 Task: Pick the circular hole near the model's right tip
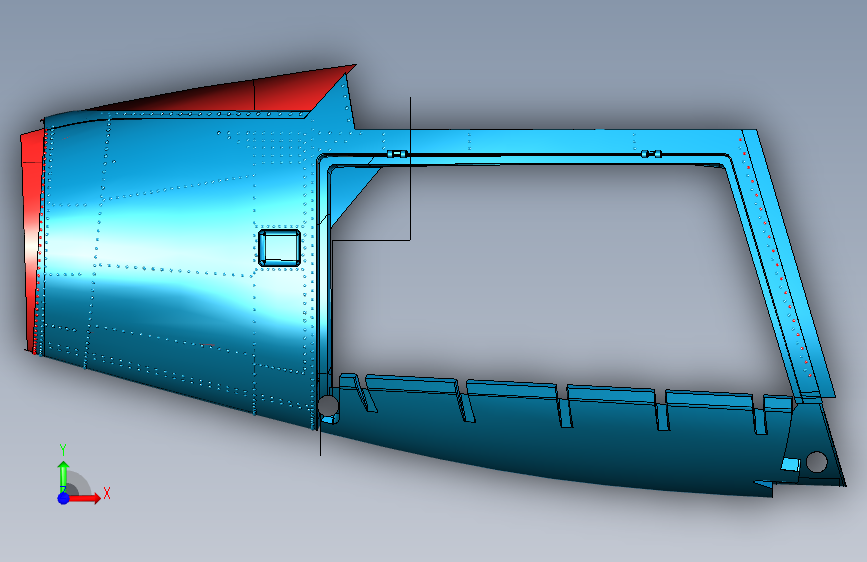pos(816,461)
